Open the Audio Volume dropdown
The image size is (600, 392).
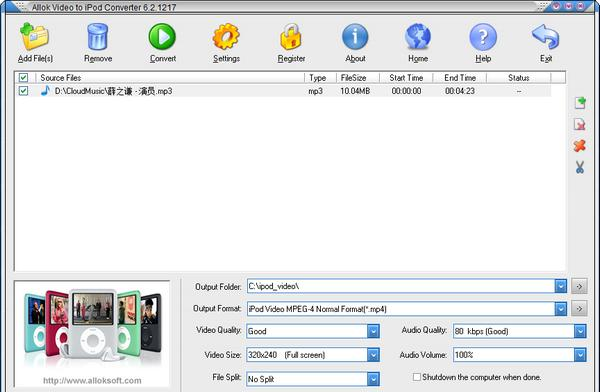(x=580, y=355)
